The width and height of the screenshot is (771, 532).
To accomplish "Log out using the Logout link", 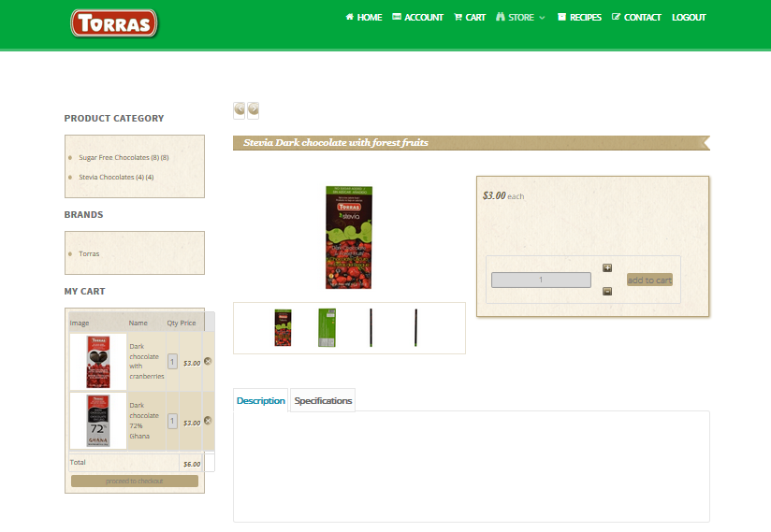I will [689, 17].
